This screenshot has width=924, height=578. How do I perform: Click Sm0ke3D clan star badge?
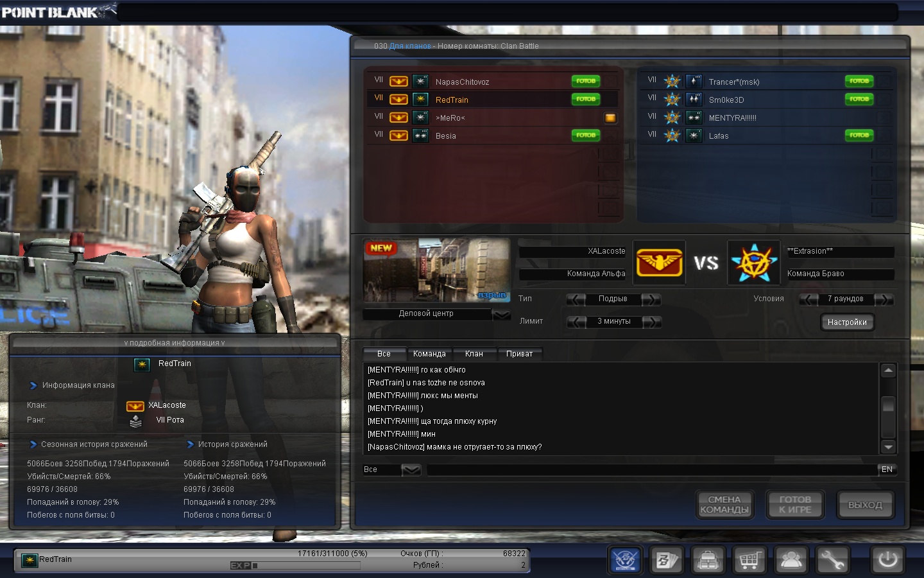point(672,100)
